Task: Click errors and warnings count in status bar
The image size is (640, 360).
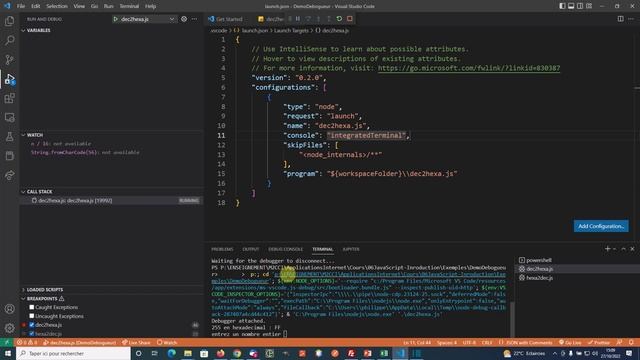Action: pyautogui.click(x=27, y=342)
